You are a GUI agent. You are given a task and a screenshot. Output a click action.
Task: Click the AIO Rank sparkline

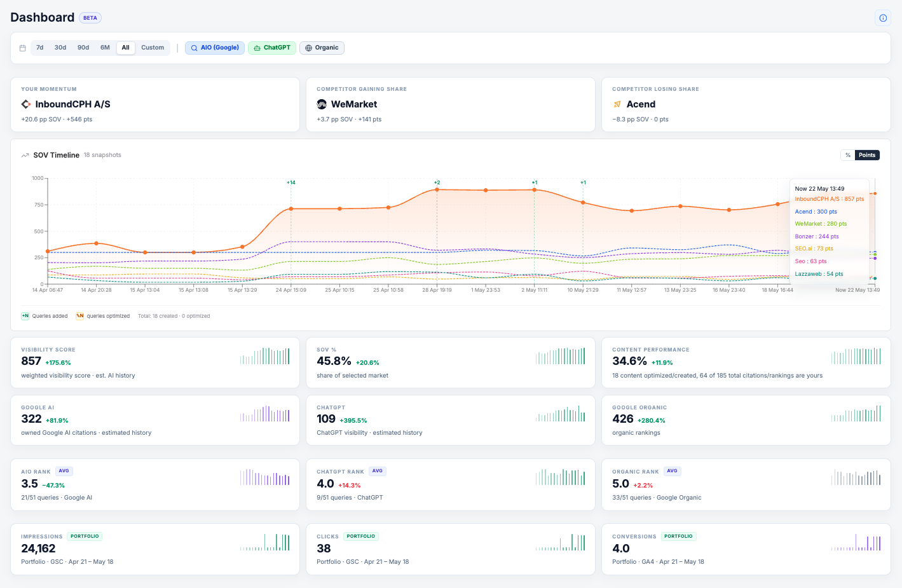pos(265,477)
